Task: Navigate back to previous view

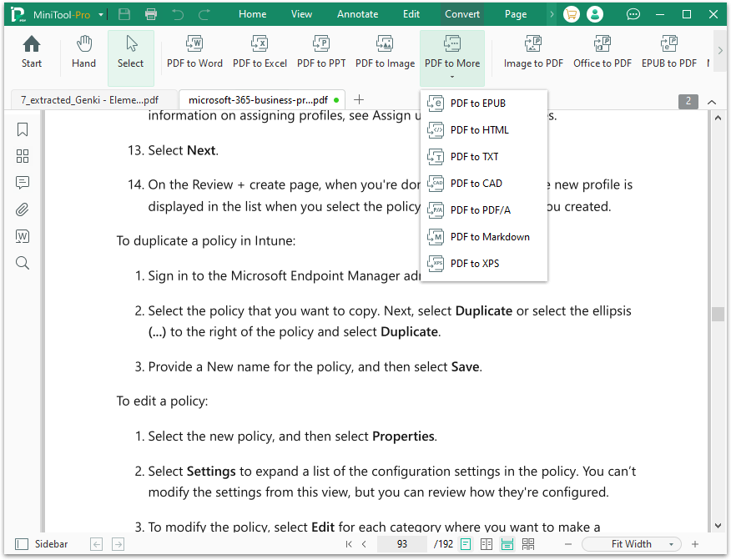Action: 97,544
